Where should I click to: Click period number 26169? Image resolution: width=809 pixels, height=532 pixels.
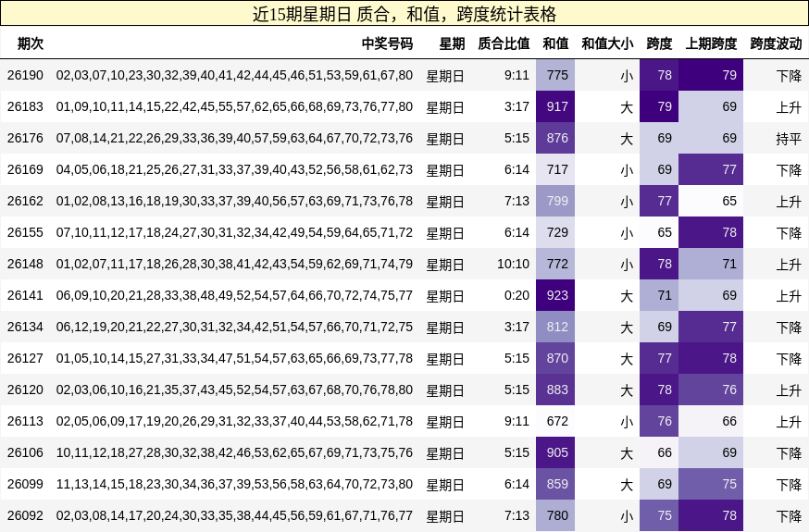click(25, 169)
